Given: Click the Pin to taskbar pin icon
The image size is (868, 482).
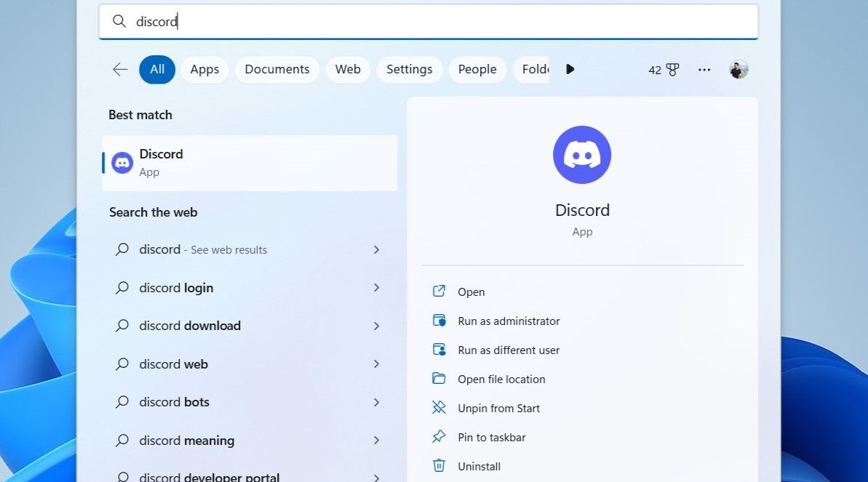Looking at the screenshot, I should click(439, 437).
